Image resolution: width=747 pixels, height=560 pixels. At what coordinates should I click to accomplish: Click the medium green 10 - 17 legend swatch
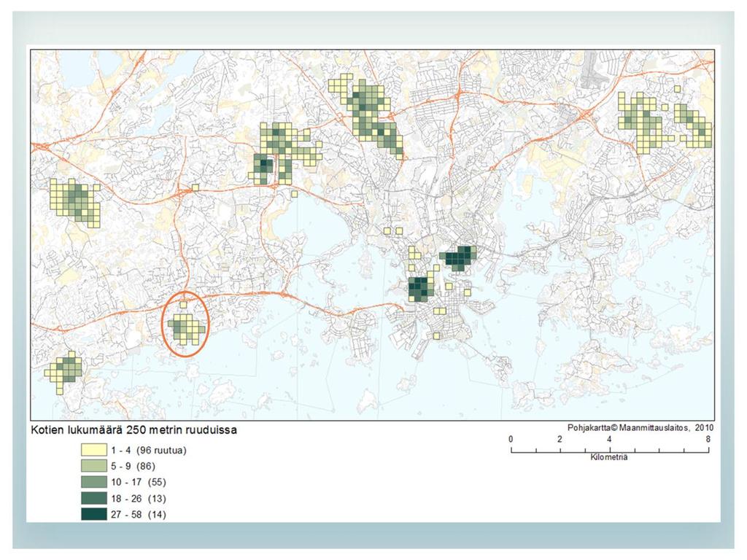click(x=93, y=483)
